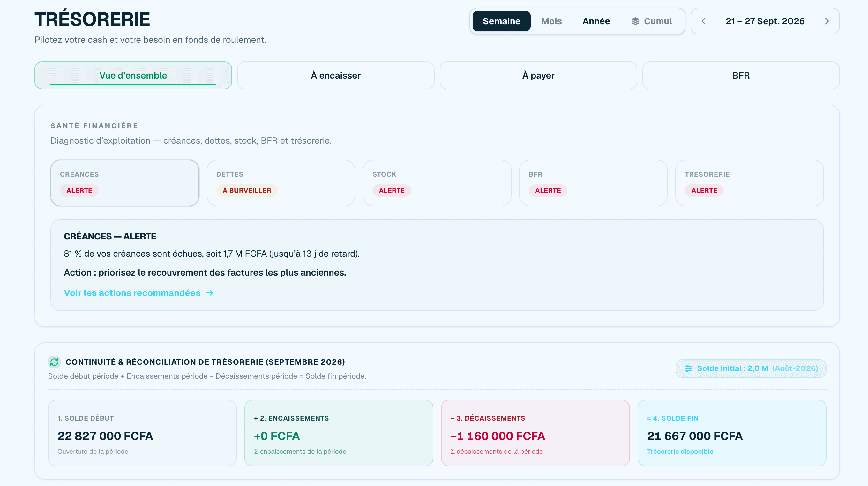Go to next week with right chevron
The width and height of the screenshot is (868, 486).
coord(827,21)
